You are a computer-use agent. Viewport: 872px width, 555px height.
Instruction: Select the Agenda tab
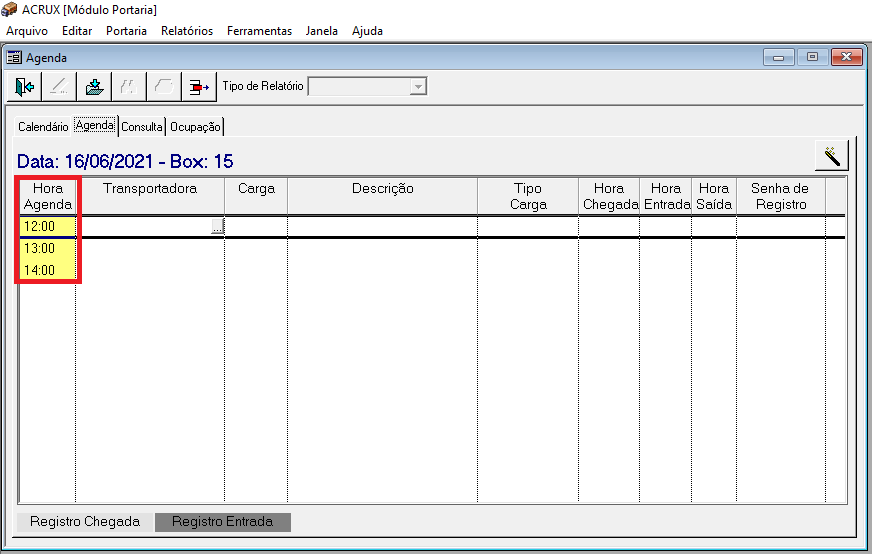[95, 125]
